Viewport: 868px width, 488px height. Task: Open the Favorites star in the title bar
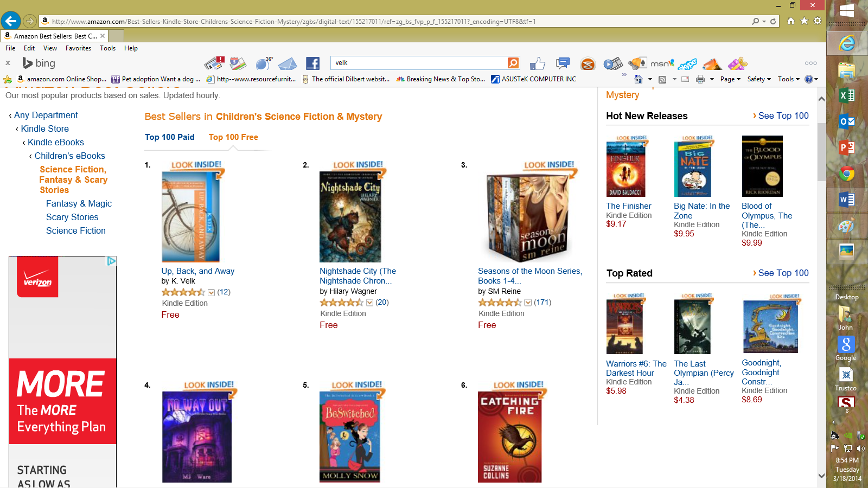(804, 21)
